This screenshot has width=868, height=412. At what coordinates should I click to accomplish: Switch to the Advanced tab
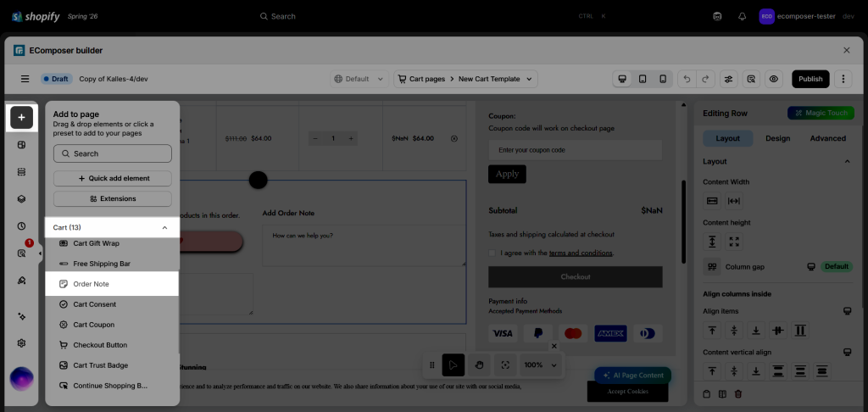click(827, 138)
